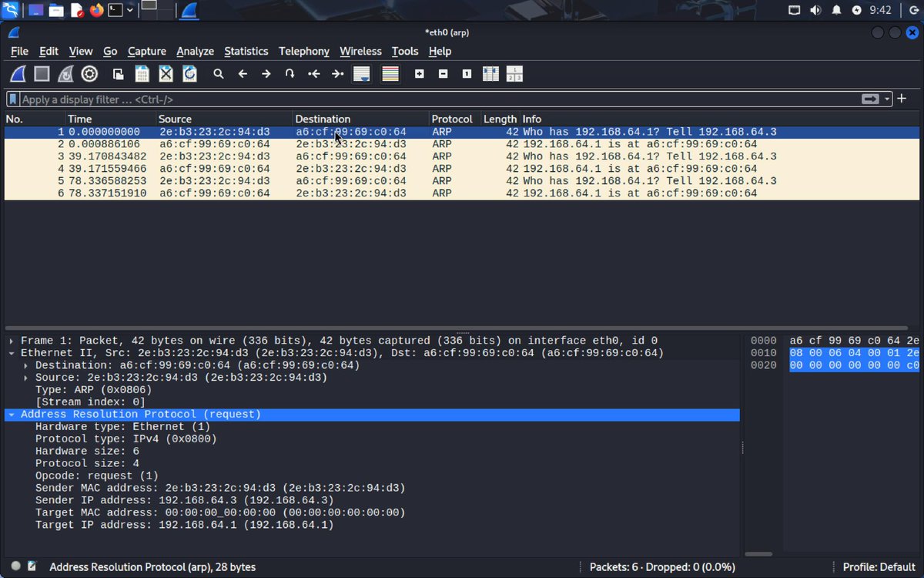Open the File menu
This screenshot has width=924, height=578.
[19, 51]
